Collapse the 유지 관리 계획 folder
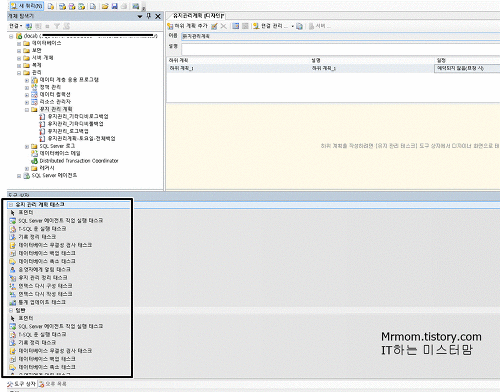500x392 pixels. pyautogui.click(x=27, y=109)
